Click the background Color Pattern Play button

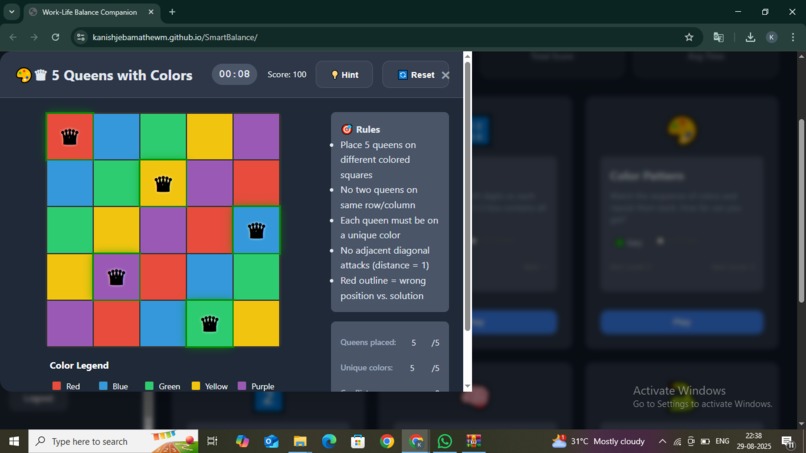tap(682, 322)
